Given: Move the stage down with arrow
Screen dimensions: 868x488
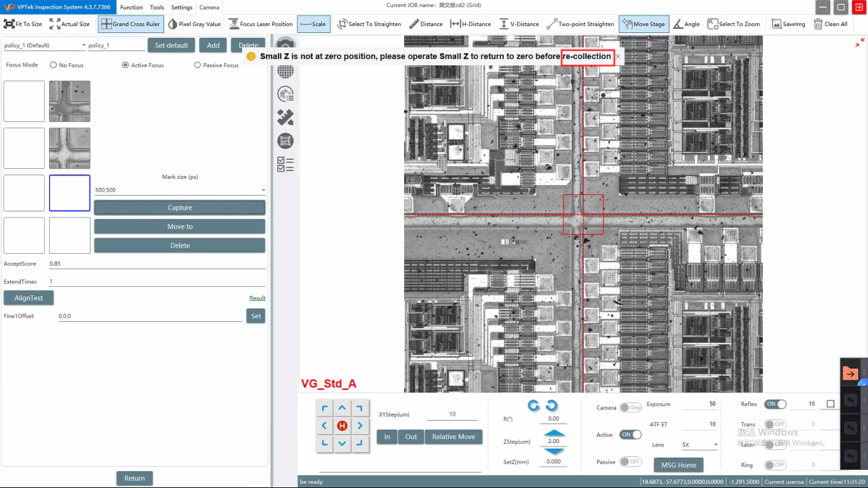Looking at the screenshot, I should click(342, 443).
